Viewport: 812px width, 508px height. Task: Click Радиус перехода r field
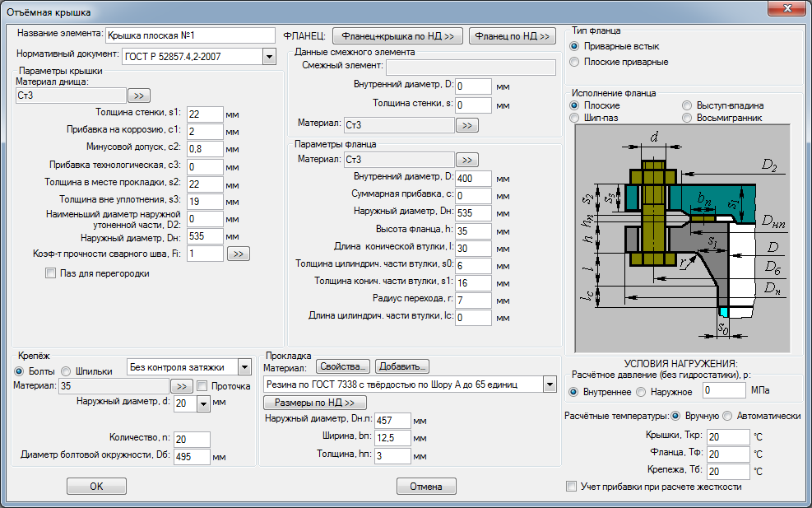pos(473,301)
